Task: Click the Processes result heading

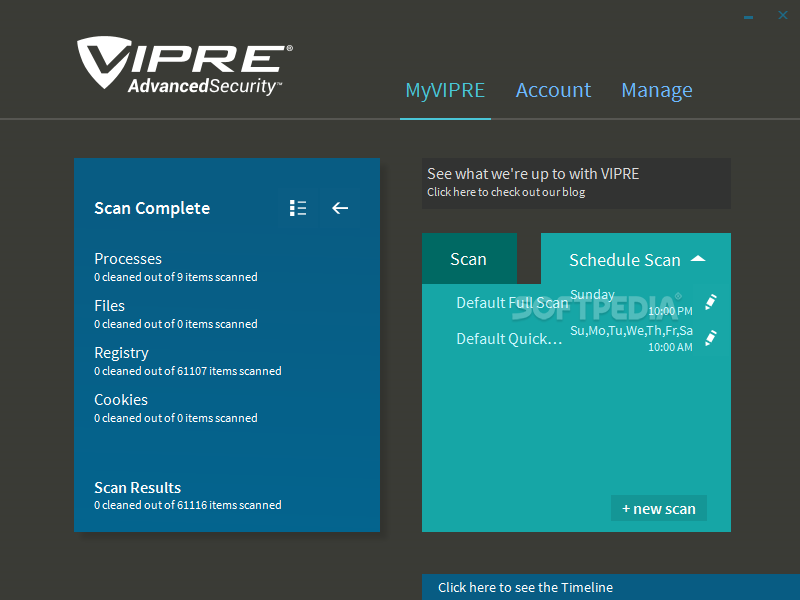Action: (x=128, y=259)
